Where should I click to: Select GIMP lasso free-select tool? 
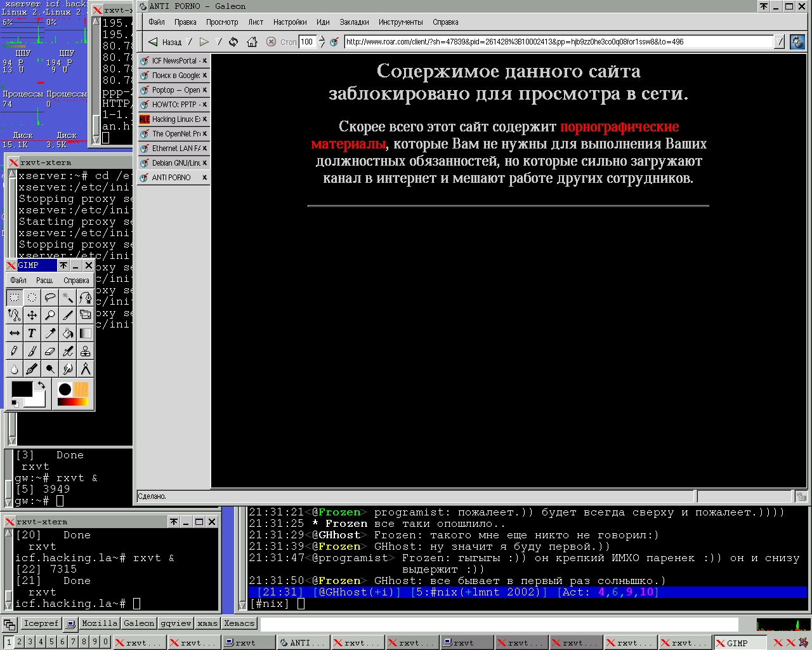point(49,297)
